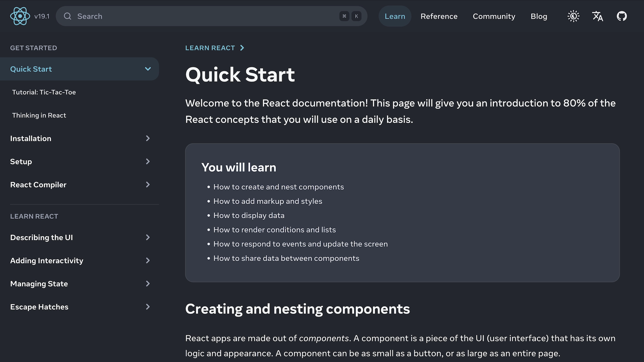Open Thinking in React link
The height and width of the screenshot is (362, 644).
click(39, 116)
